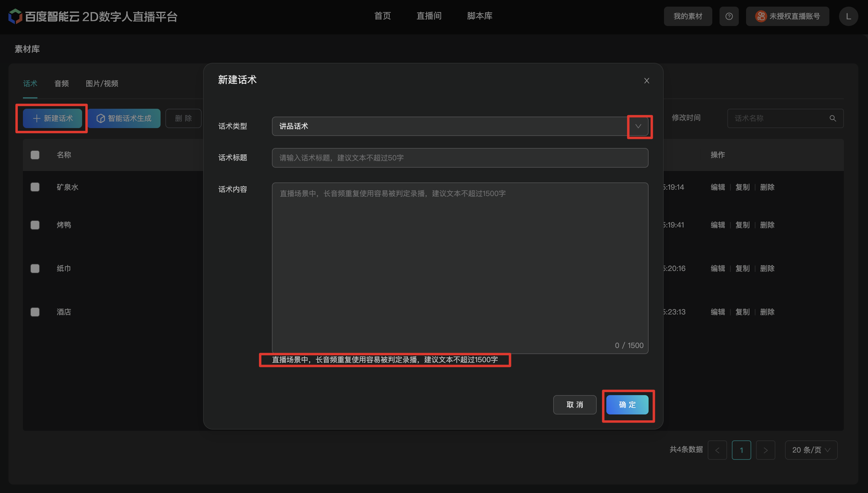
Task: Click the user avatar L icon
Action: click(x=848, y=16)
